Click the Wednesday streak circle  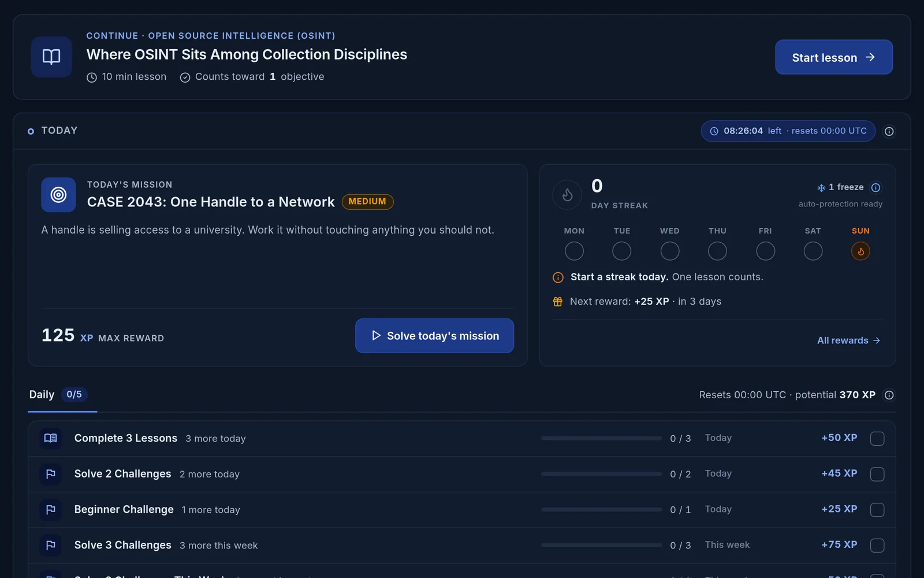point(670,251)
